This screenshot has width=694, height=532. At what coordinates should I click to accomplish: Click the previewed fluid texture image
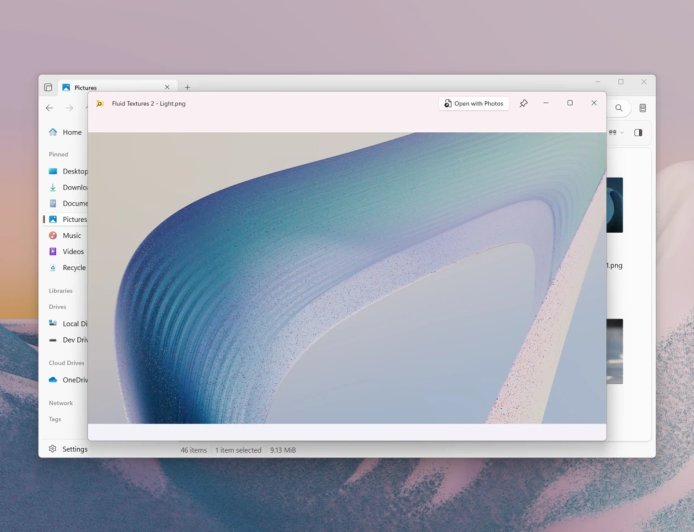click(347, 278)
